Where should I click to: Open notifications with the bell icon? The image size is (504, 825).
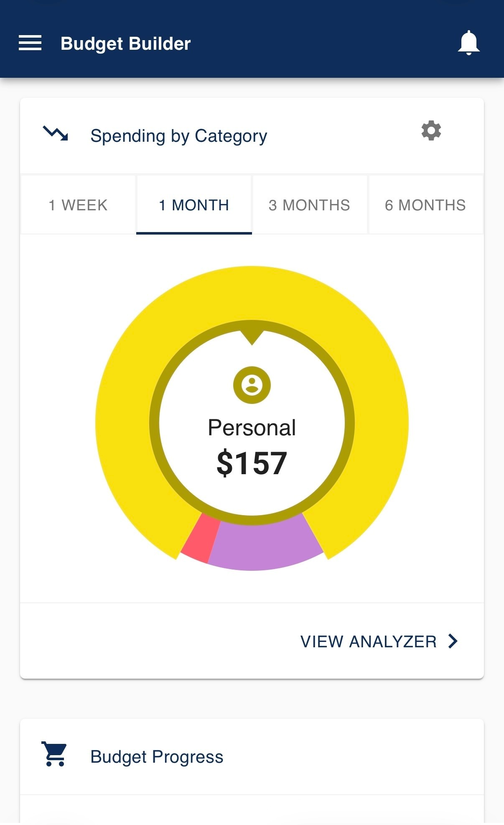(468, 43)
